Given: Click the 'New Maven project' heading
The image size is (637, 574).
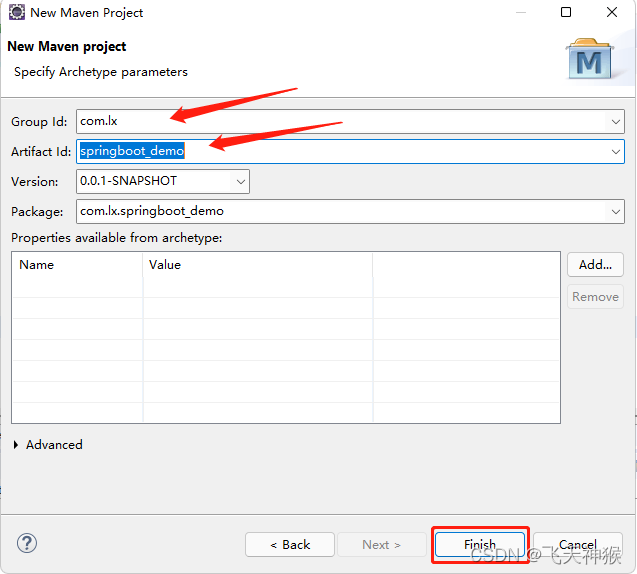Looking at the screenshot, I should (x=67, y=47).
